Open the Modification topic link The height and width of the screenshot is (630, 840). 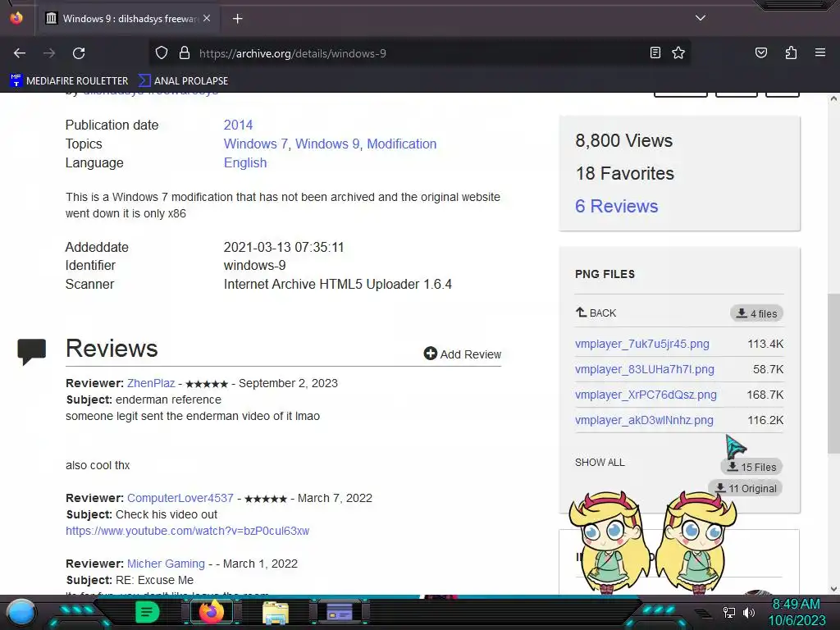pos(401,144)
